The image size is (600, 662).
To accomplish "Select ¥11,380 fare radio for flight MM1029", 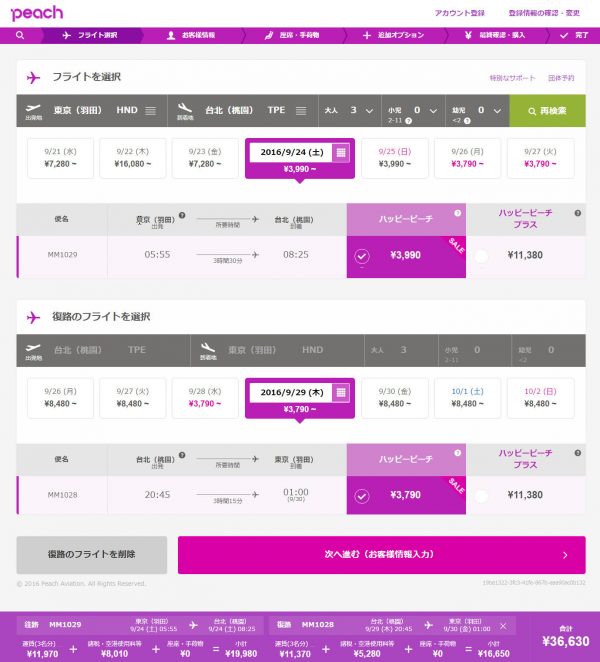I will tap(481, 256).
